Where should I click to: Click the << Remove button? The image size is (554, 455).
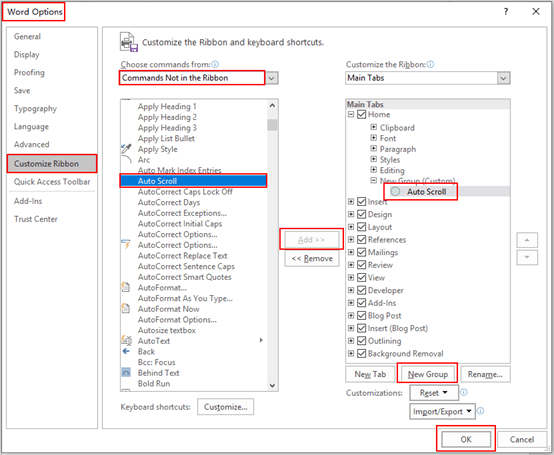click(x=312, y=259)
